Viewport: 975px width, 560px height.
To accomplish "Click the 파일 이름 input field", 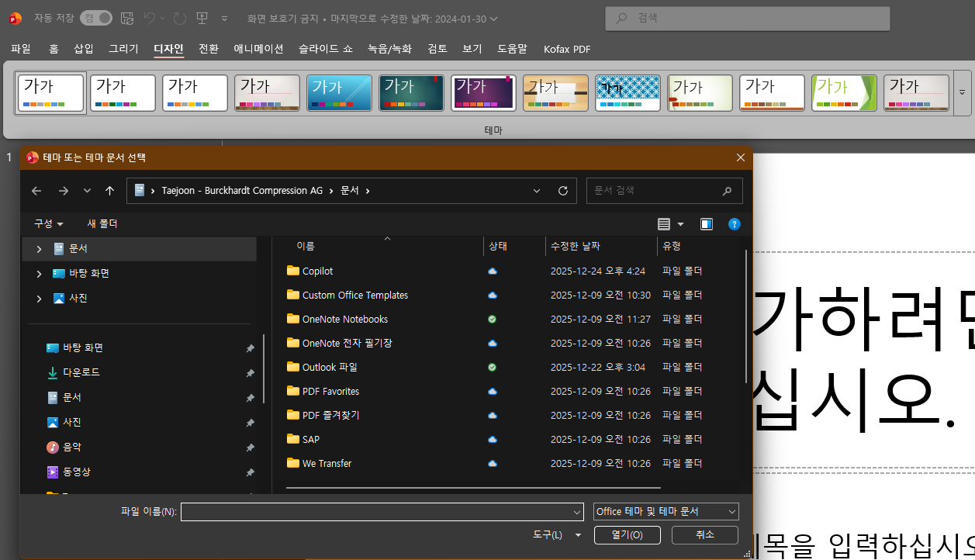I will 382,512.
